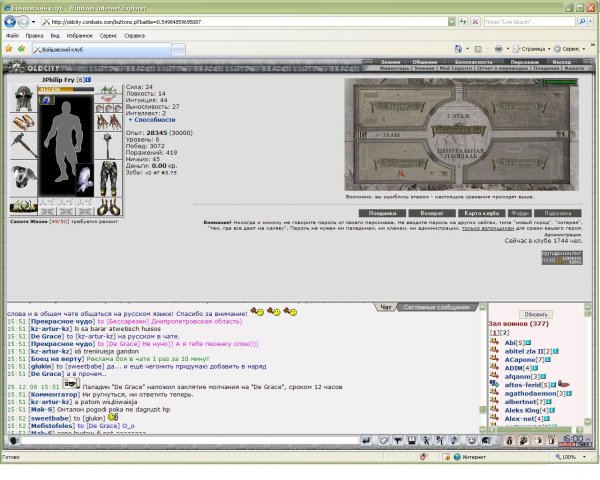Click the Возврат button
600x480 pixels.
tap(432, 213)
